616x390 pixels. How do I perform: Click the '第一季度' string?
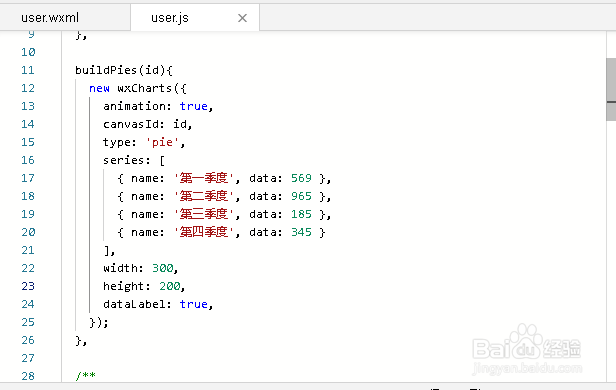click(x=204, y=178)
